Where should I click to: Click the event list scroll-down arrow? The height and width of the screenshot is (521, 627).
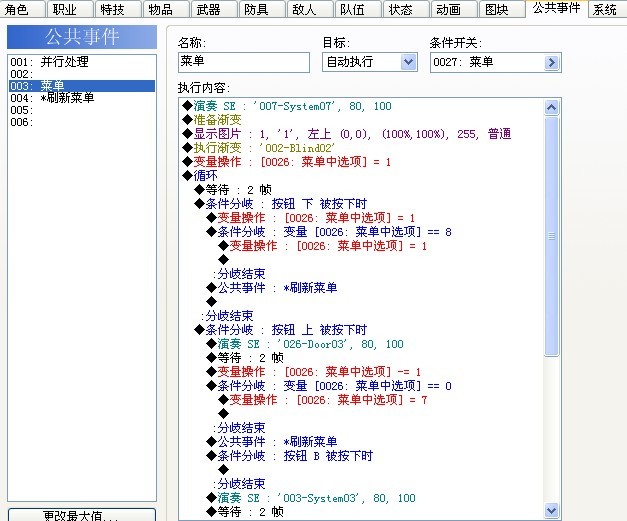[x=551, y=511]
